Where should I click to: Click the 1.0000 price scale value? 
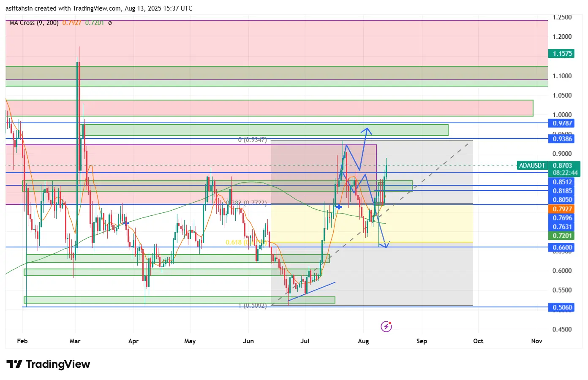pos(562,115)
